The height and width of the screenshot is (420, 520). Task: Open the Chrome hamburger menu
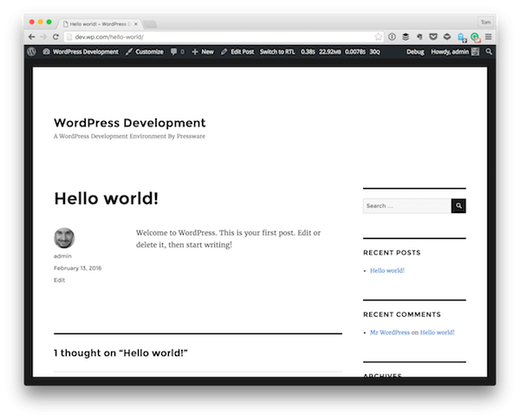(488, 36)
